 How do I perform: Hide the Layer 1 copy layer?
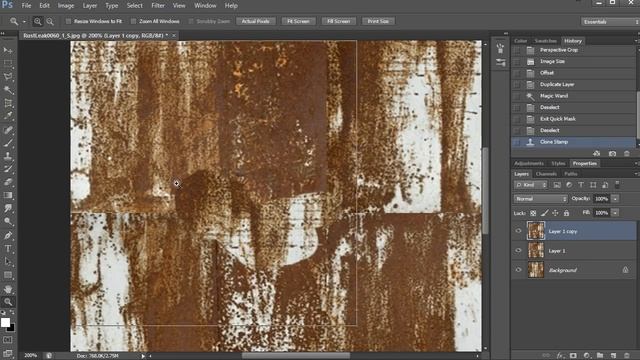coord(518,231)
